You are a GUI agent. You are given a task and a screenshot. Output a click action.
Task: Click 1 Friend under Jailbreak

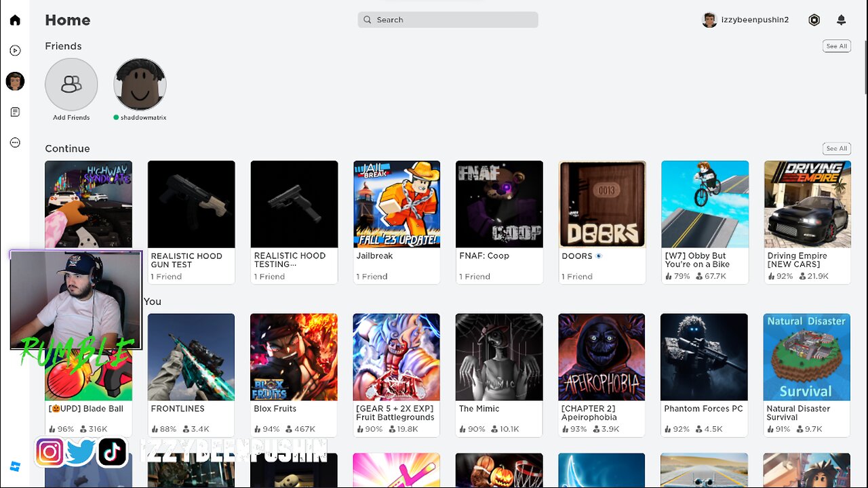point(372,277)
